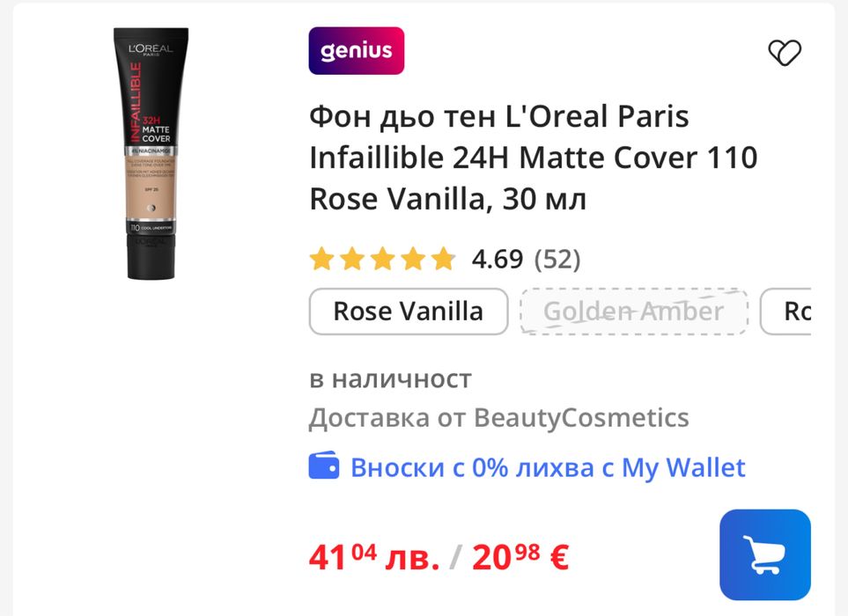The width and height of the screenshot is (848, 616).
Task: Select the Rose Vanilla shade option
Action: (x=409, y=312)
